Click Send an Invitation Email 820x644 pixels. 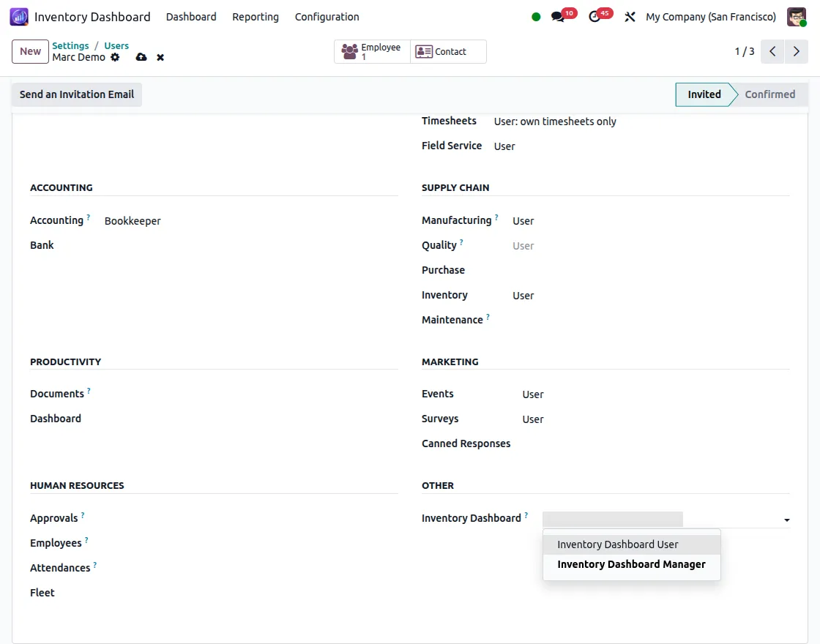pyautogui.click(x=76, y=94)
